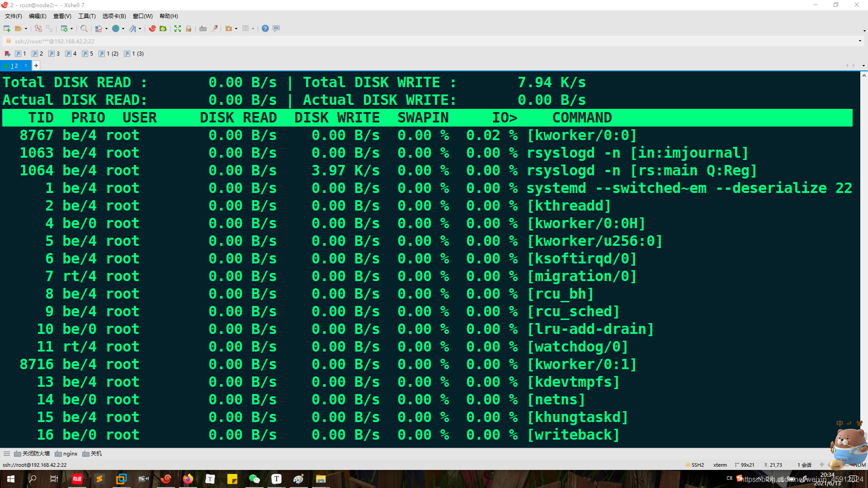868x488 pixels.
Task: Open the address bar dropdown arrow
Action: 859,41
